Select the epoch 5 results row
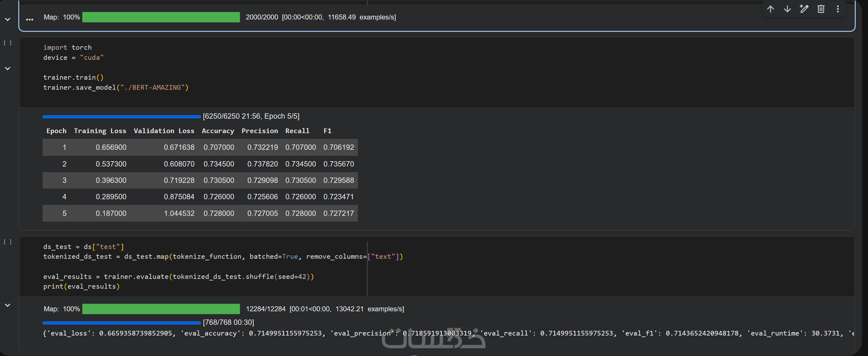Image resolution: width=868 pixels, height=356 pixels. tap(200, 213)
